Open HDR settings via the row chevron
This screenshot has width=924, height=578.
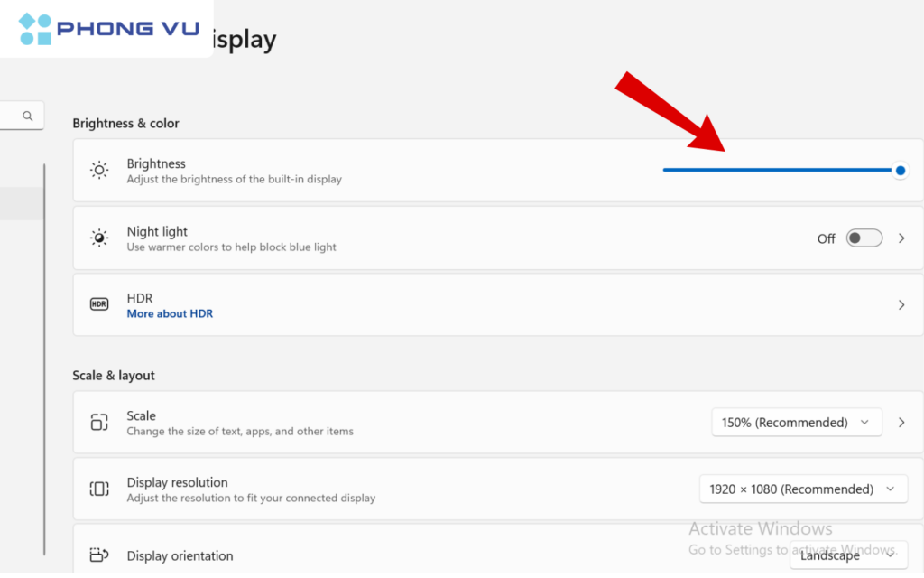[901, 305]
